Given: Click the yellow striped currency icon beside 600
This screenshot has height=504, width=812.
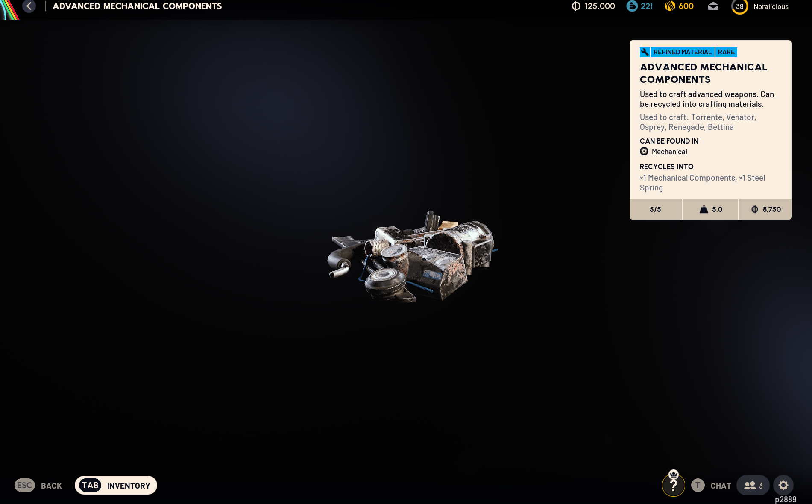Looking at the screenshot, I should click(670, 6).
